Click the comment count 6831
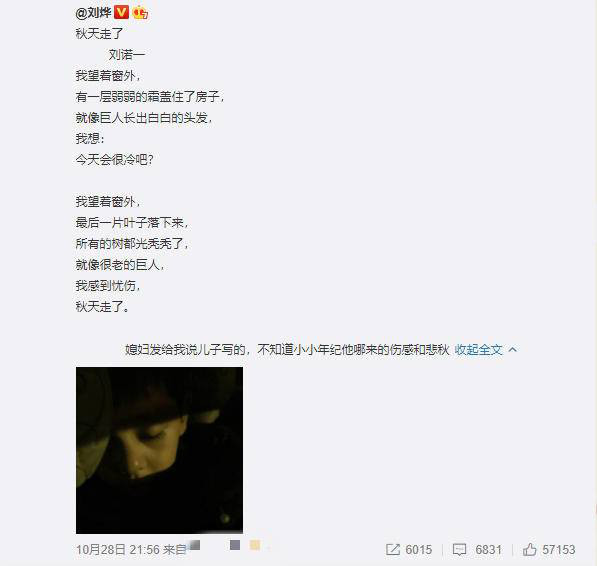597x566 pixels. point(488,550)
